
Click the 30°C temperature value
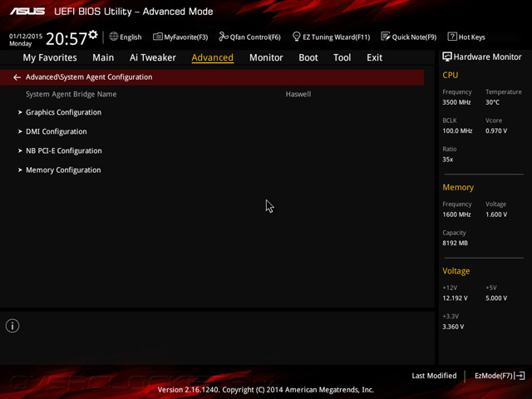point(492,102)
